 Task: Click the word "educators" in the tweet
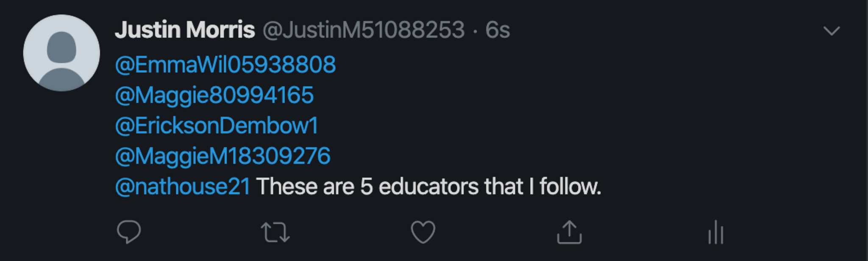428,187
